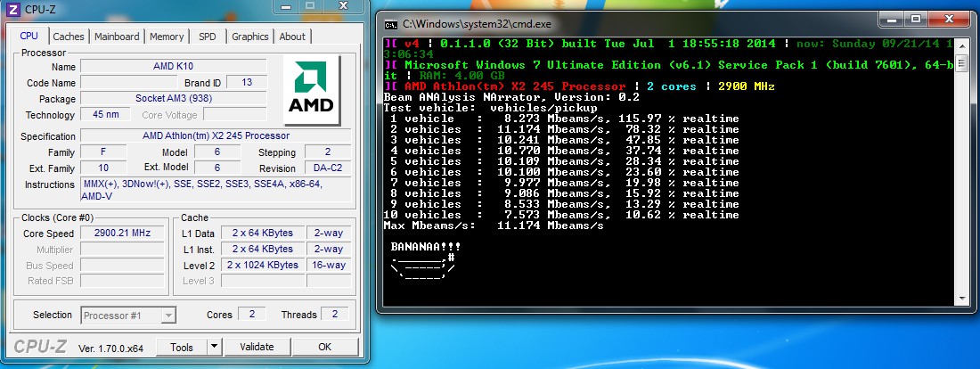The image size is (980, 369).
Task: Click the CPU-Z version text Ver. 1.70.0.x64
Action: click(x=111, y=348)
